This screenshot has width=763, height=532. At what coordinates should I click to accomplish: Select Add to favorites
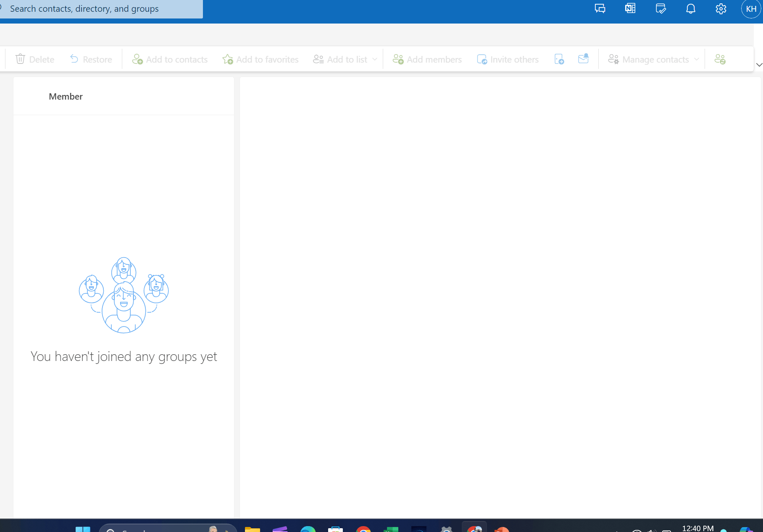coord(260,59)
